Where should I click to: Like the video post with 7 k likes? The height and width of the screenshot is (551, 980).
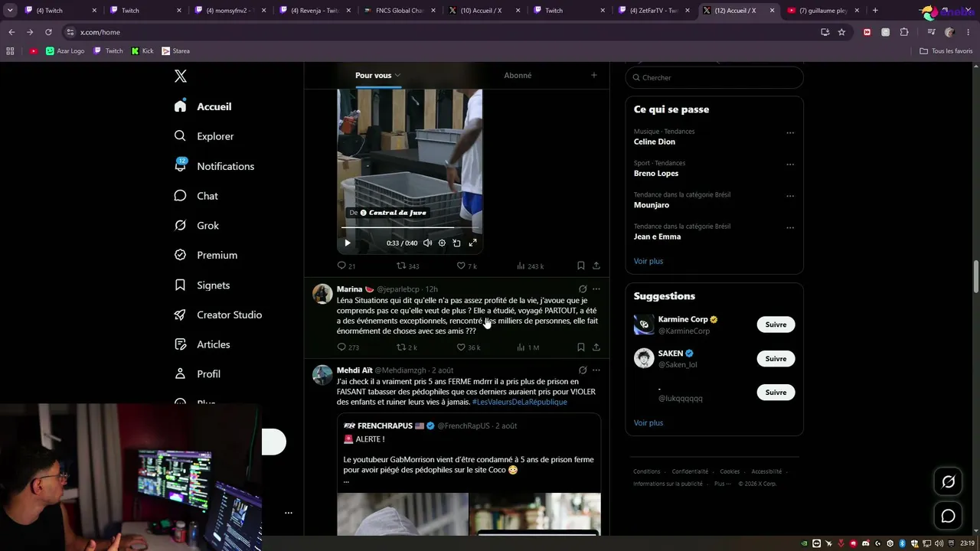pos(466,266)
